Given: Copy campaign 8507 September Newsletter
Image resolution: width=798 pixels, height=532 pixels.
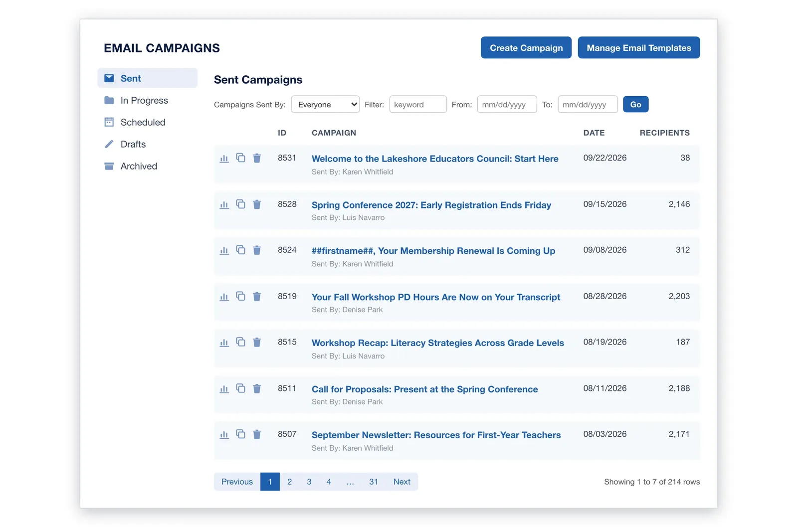Looking at the screenshot, I should [x=240, y=434].
